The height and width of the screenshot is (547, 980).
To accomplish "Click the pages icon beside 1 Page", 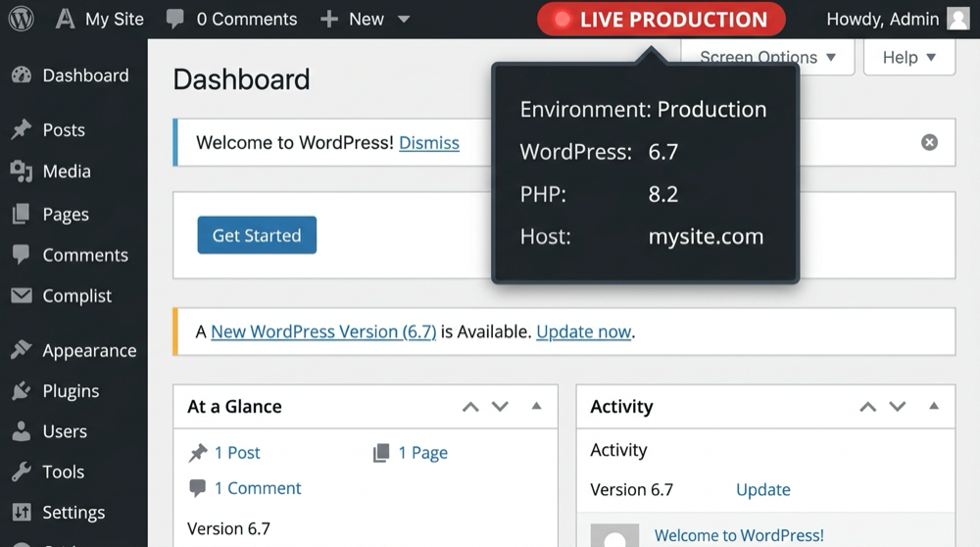I will (x=381, y=453).
